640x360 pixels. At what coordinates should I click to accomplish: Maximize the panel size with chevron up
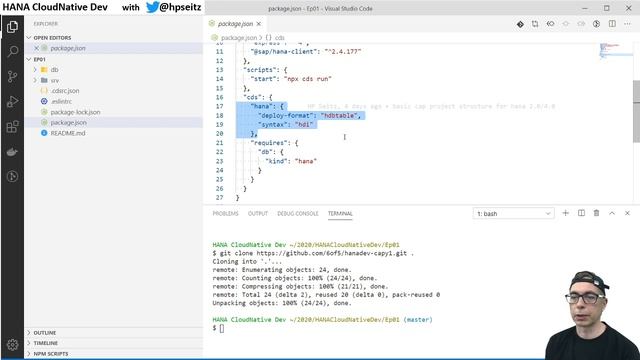click(x=612, y=213)
